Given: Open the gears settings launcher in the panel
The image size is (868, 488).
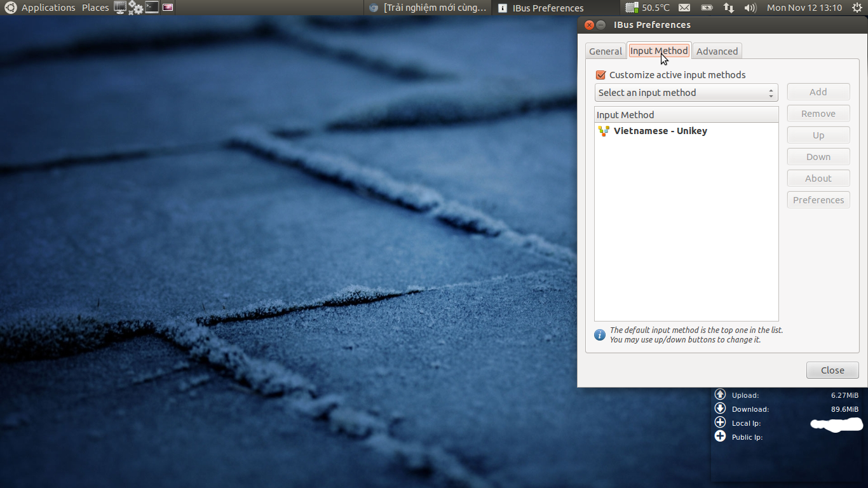Looking at the screenshot, I should [x=135, y=8].
